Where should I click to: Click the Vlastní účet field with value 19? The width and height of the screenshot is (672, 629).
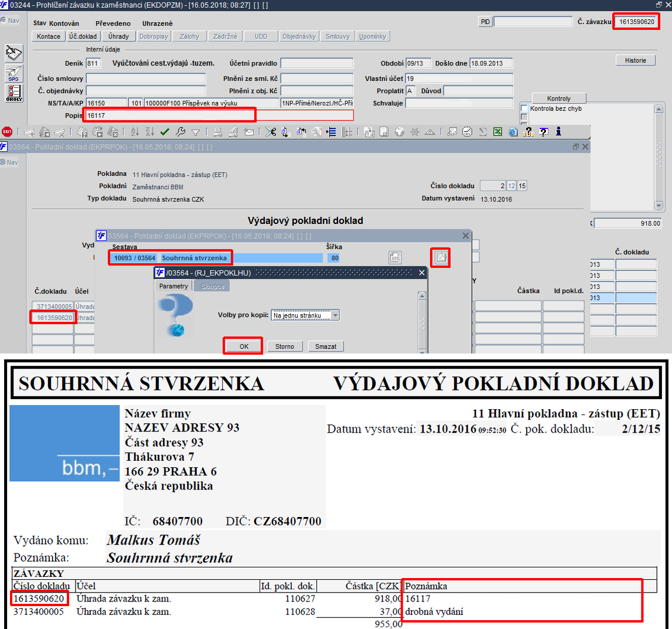[x=459, y=79]
